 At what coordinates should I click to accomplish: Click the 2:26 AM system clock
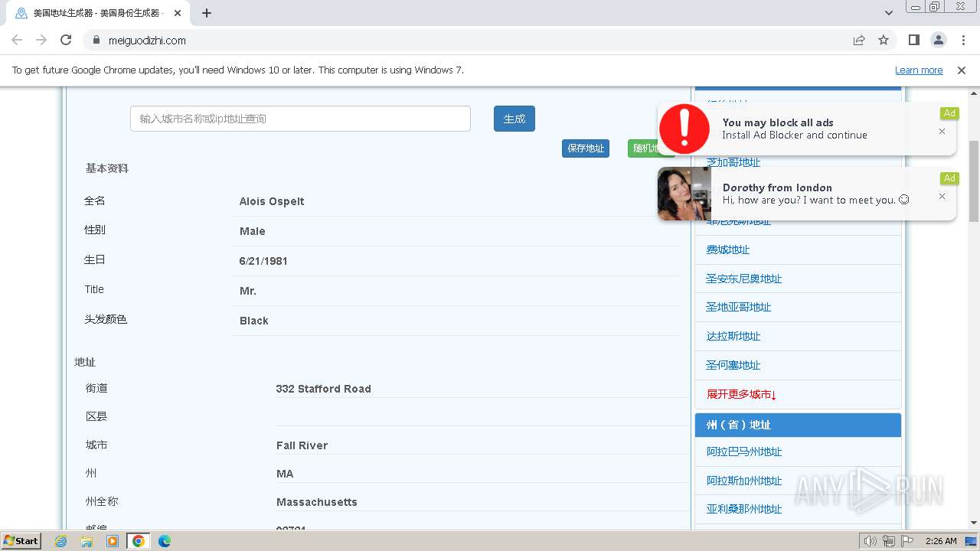point(941,541)
